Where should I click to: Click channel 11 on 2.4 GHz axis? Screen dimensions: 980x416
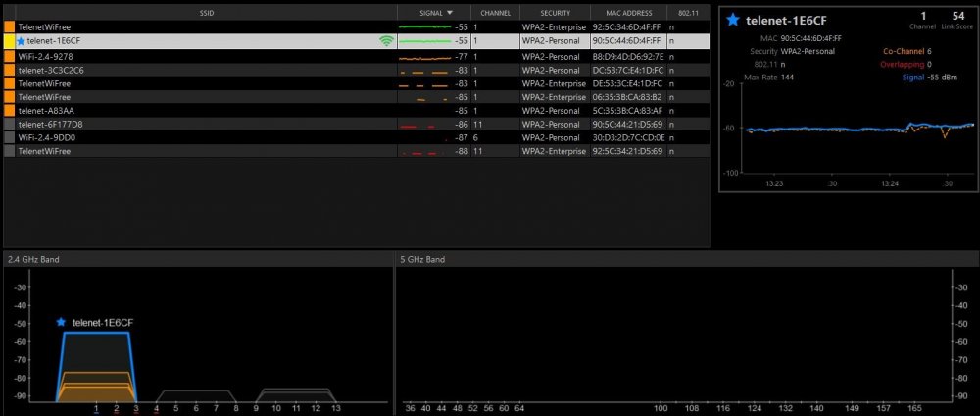coord(296,408)
